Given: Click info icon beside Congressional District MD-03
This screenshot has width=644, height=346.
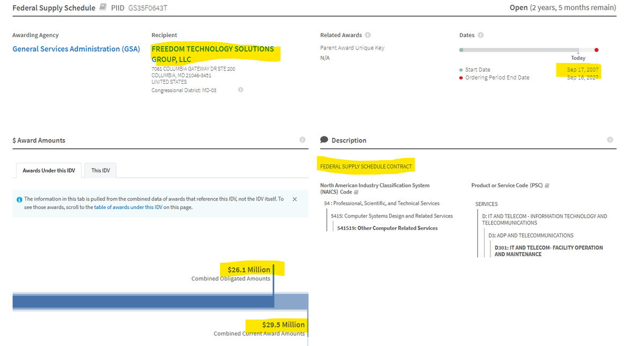Looking at the screenshot, I should (x=240, y=90).
